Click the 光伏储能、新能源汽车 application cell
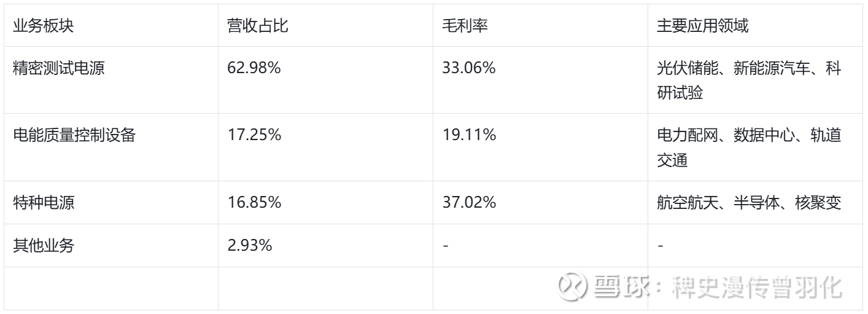 (748, 80)
